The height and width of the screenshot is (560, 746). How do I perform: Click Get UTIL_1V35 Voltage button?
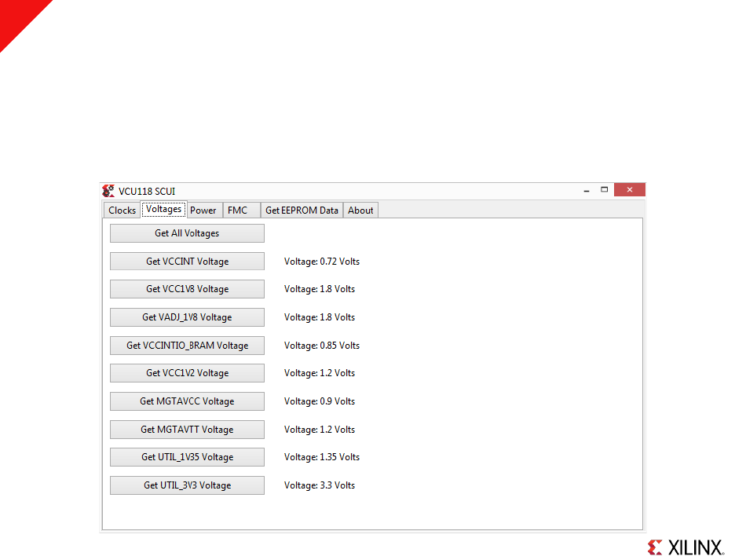pyautogui.click(x=187, y=457)
